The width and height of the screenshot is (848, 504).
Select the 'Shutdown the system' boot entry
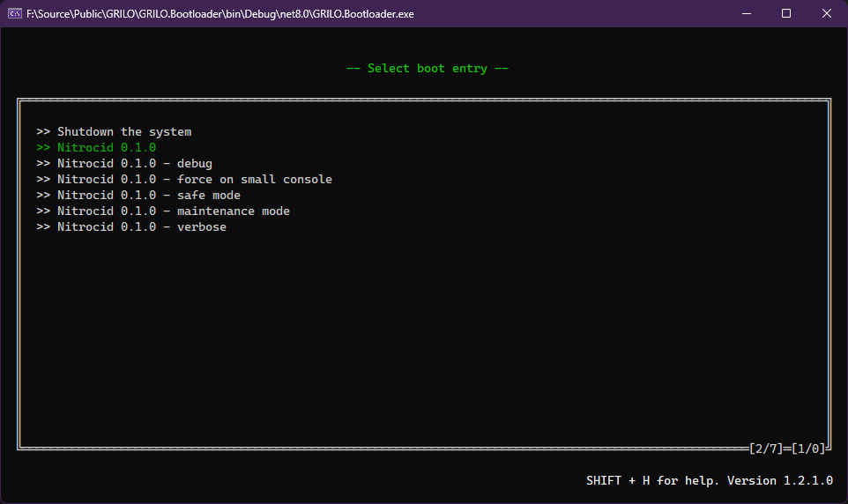pos(124,132)
